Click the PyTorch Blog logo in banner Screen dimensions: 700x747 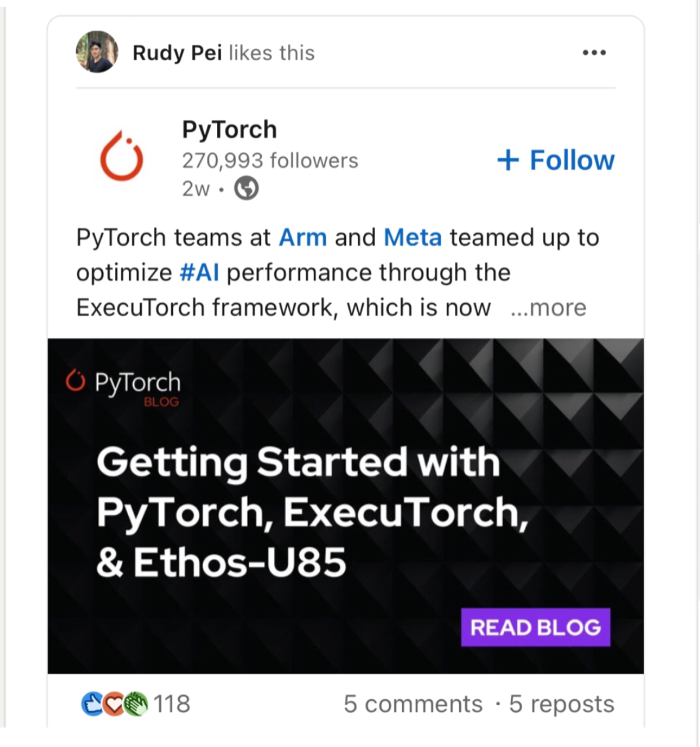click(x=123, y=385)
